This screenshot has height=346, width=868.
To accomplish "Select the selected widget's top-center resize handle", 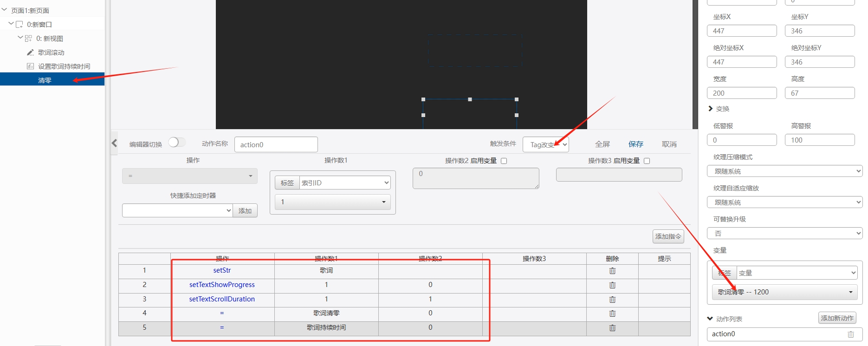I will tap(470, 99).
